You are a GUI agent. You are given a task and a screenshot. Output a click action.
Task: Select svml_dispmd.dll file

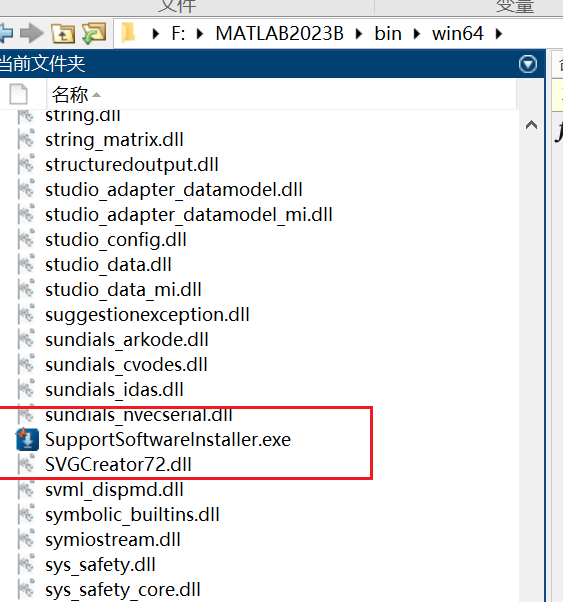(x=114, y=490)
